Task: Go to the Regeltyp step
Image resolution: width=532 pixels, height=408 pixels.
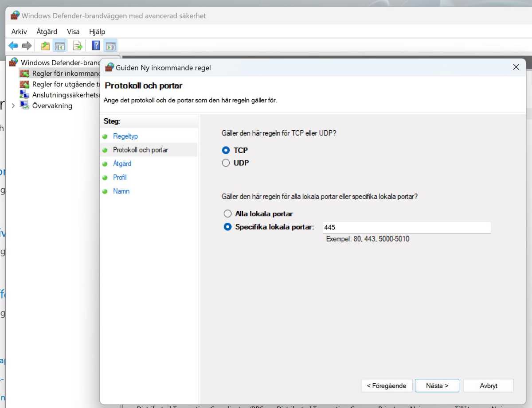Action: pyautogui.click(x=125, y=136)
